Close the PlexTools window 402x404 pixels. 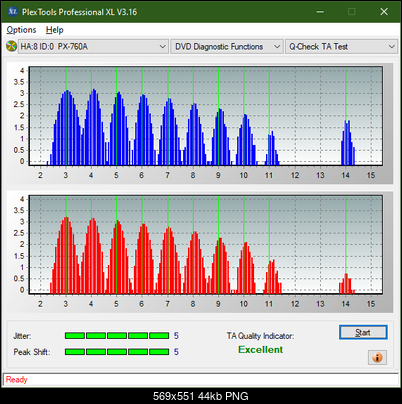(x=384, y=12)
